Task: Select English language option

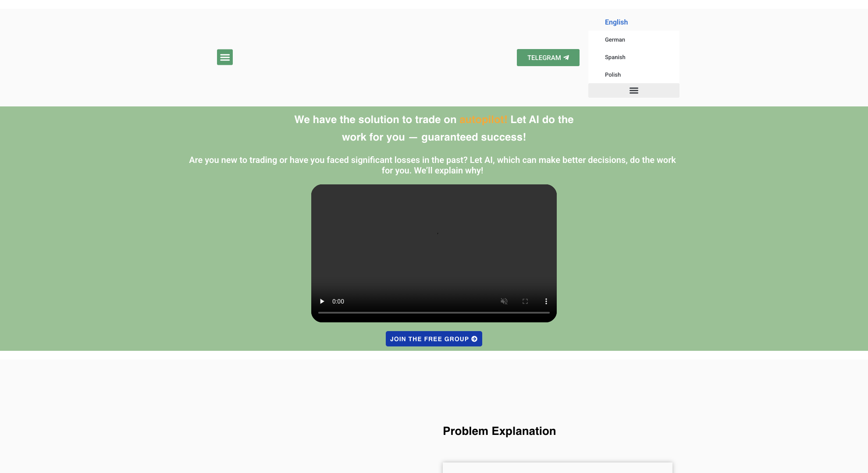Action: 616,22
